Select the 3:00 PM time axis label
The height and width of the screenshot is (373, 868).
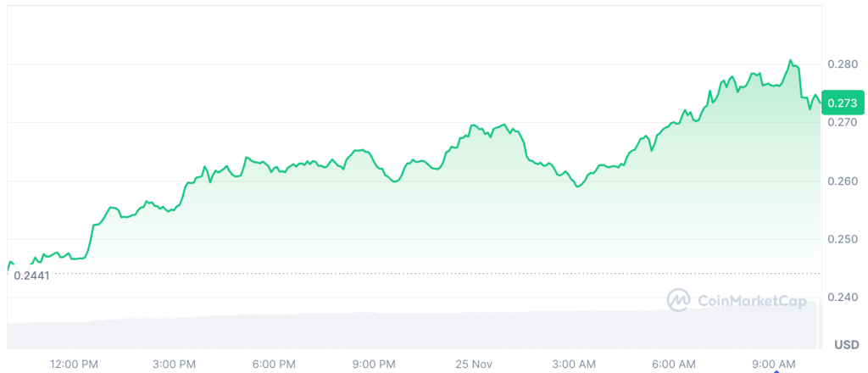pos(175,364)
